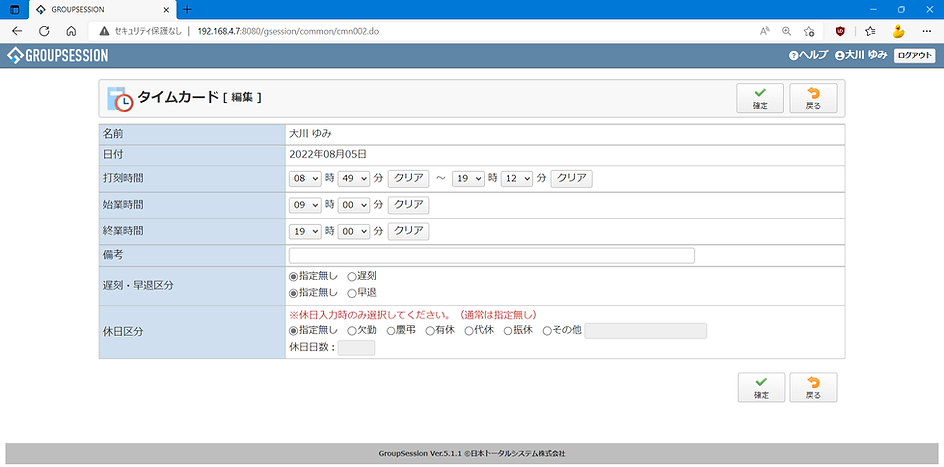944x467 pixels.
Task: Click the name value 大川 ゆみ in form
Action: point(310,134)
